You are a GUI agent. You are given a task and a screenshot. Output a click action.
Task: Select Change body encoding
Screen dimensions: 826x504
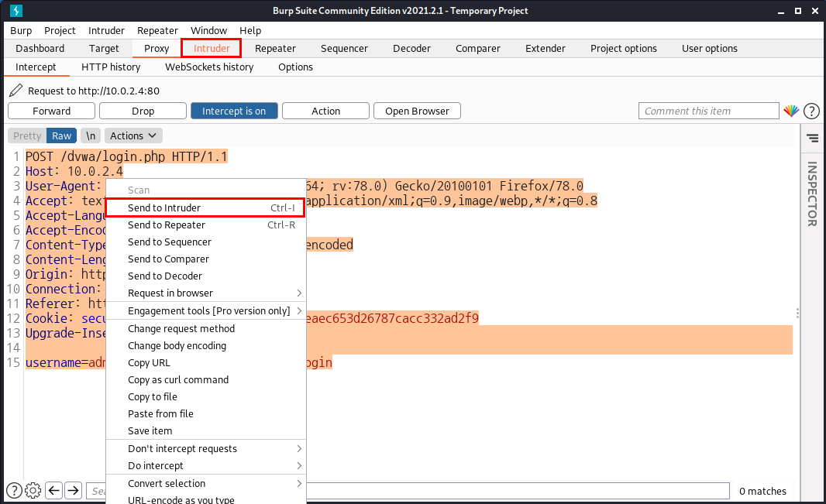point(206,345)
